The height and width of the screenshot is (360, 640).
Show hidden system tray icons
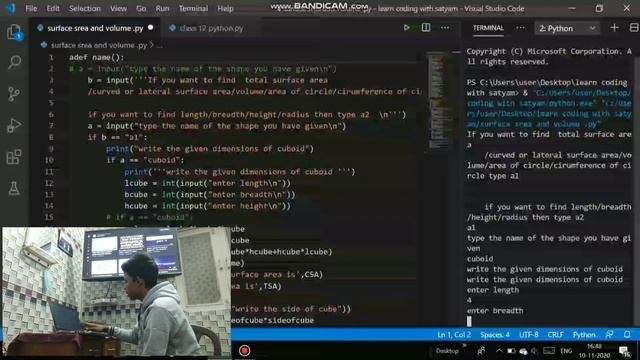(x=499, y=351)
